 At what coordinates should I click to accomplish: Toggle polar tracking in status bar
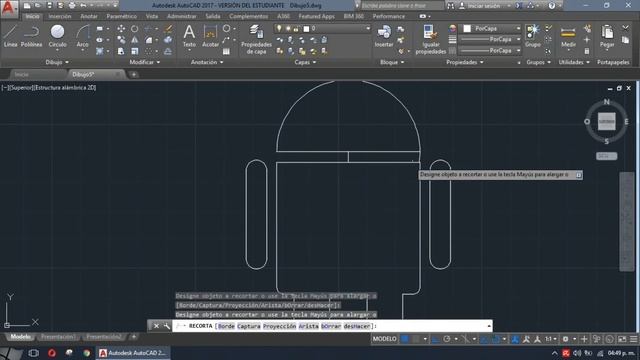(447, 339)
